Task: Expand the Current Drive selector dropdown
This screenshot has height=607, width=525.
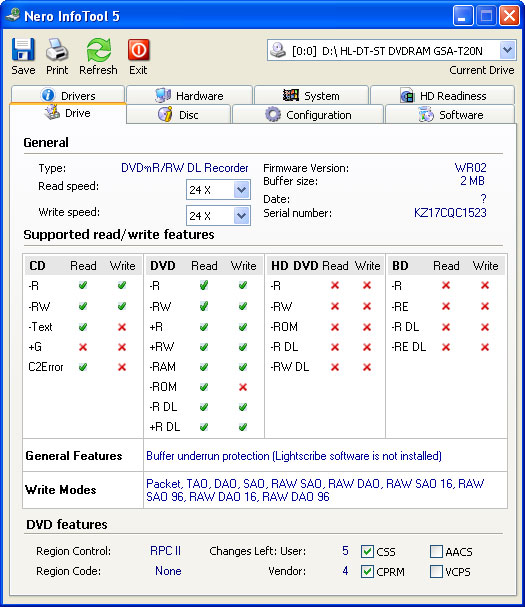Action: click(x=507, y=50)
